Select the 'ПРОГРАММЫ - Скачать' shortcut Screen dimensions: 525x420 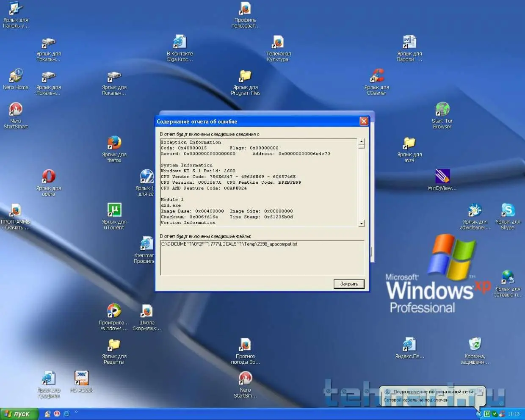click(x=16, y=216)
